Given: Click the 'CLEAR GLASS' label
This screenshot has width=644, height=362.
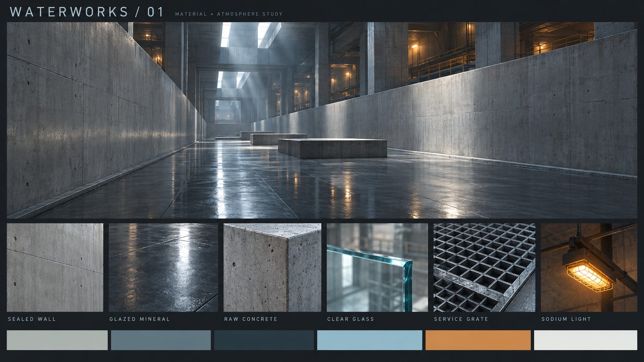Looking at the screenshot, I should [351, 319].
